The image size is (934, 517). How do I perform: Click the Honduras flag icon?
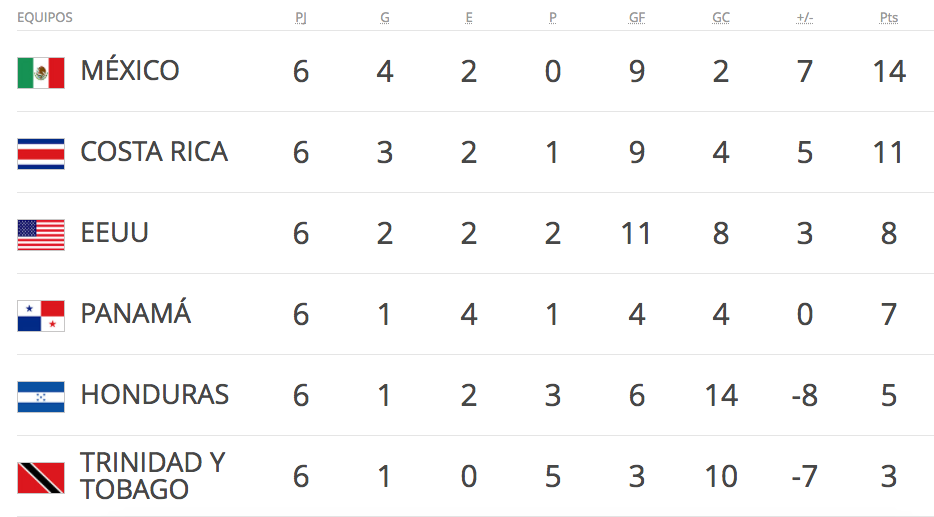(41, 396)
